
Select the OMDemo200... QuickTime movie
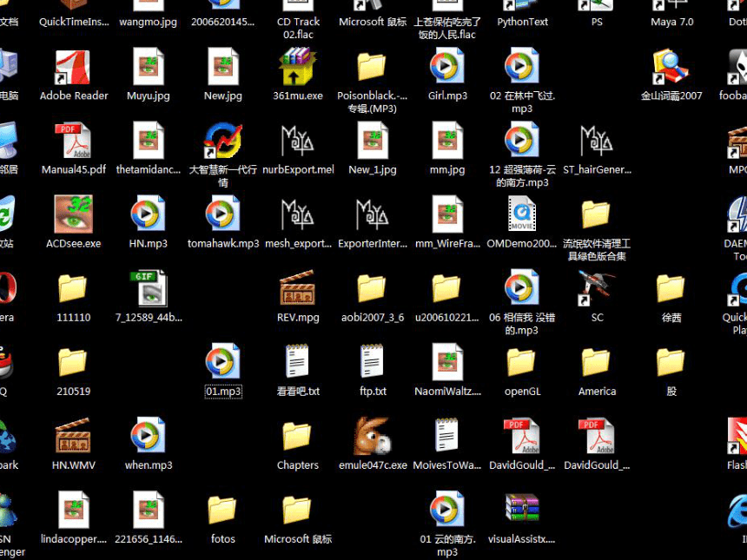pyautogui.click(x=522, y=214)
